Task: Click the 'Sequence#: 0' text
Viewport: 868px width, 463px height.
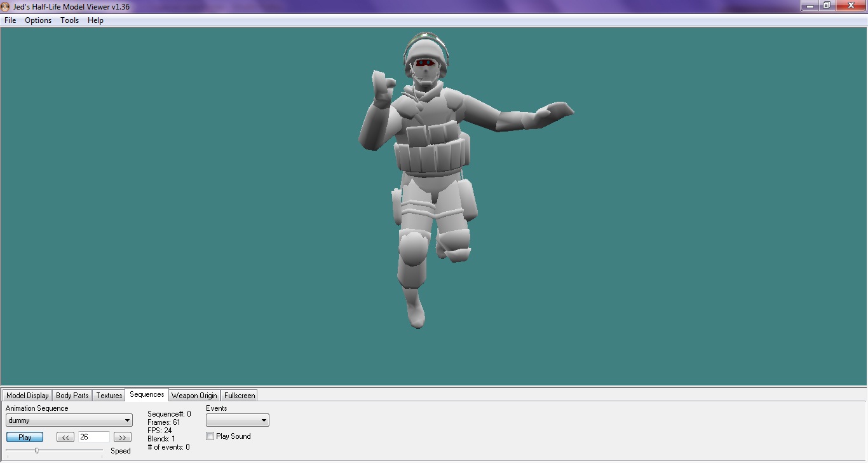Action: point(169,414)
